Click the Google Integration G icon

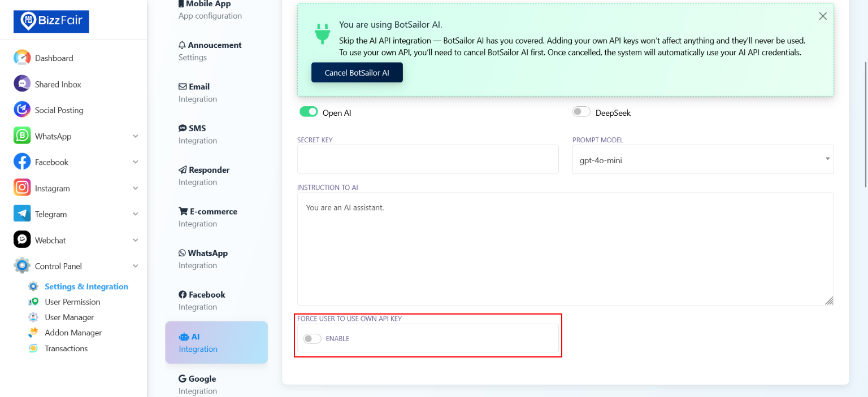pos(183,379)
